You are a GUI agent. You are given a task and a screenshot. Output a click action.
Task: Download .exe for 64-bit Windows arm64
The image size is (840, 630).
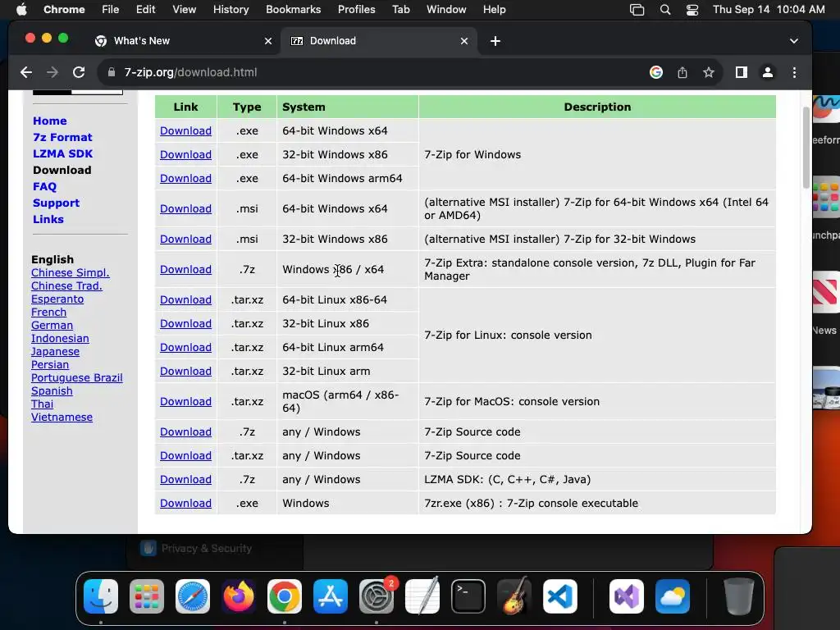pyautogui.click(x=185, y=178)
